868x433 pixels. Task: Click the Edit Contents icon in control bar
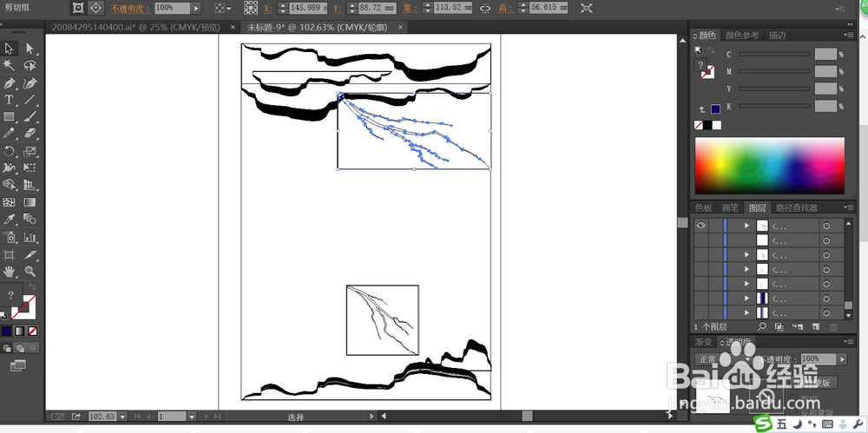(x=95, y=8)
